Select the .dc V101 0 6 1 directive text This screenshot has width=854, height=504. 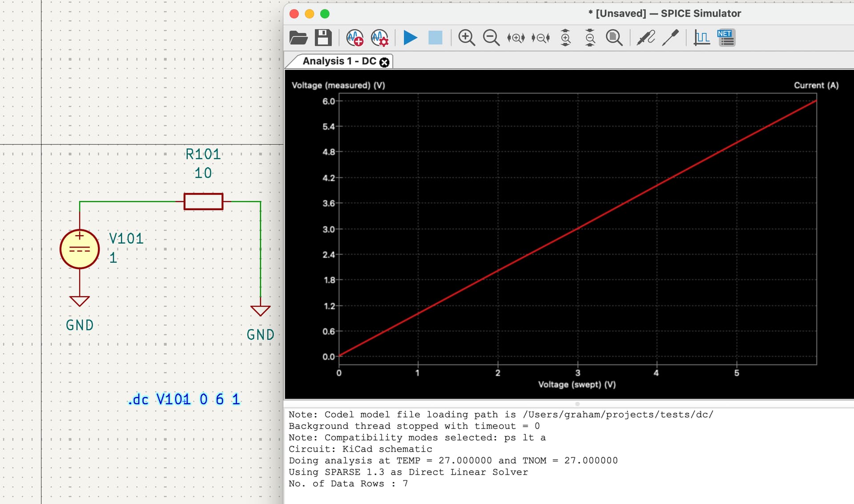coord(184,399)
